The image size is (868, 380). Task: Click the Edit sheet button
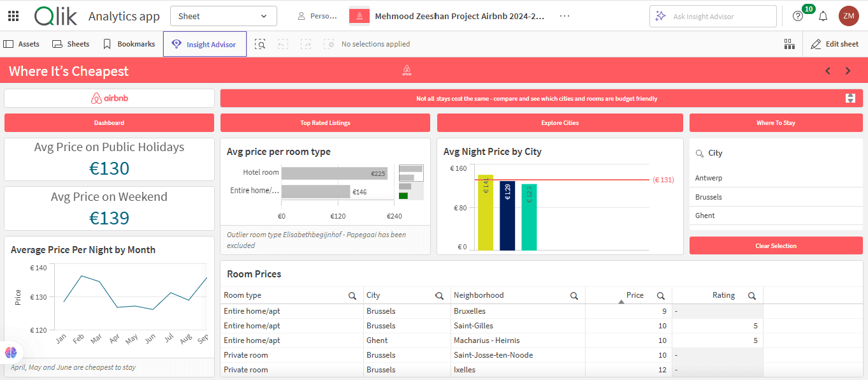point(835,44)
